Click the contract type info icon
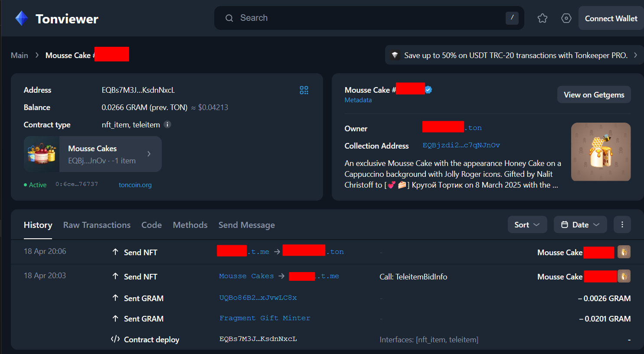Viewport: 644px width, 354px height. pyautogui.click(x=167, y=125)
